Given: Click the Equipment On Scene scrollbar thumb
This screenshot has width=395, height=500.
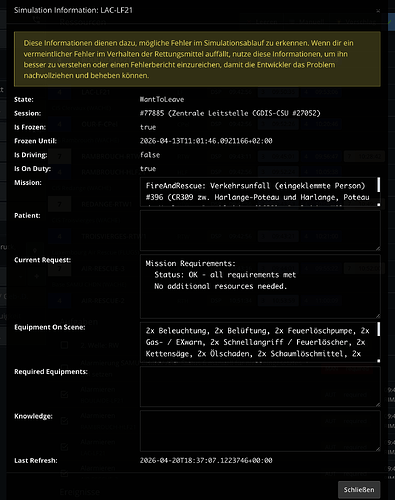Looking at the screenshot, I should tap(378, 329).
